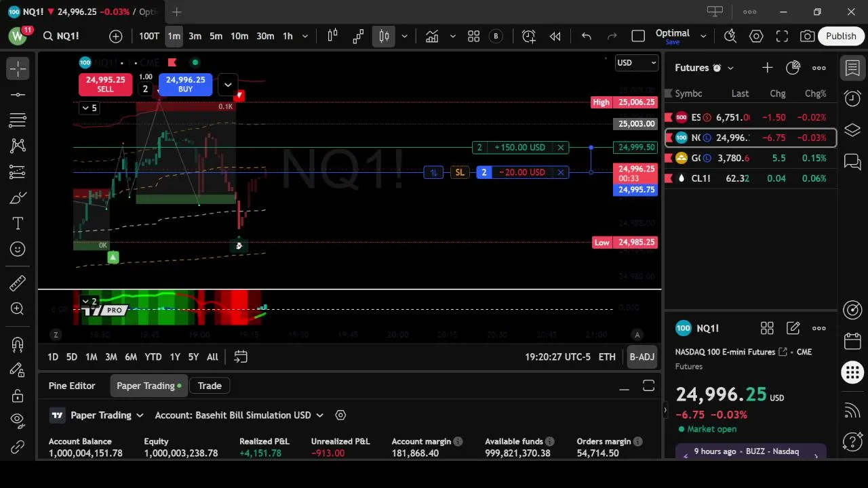868x488 pixels.
Task: Open chart settings hexagon icon
Action: click(756, 36)
